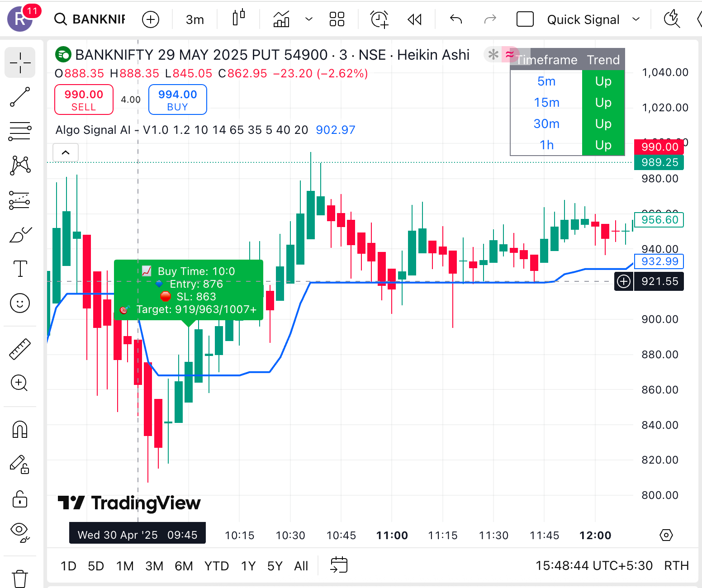The width and height of the screenshot is (702, 588).
Task: Click the 990.00 SELL button
Action: point(83,100)
